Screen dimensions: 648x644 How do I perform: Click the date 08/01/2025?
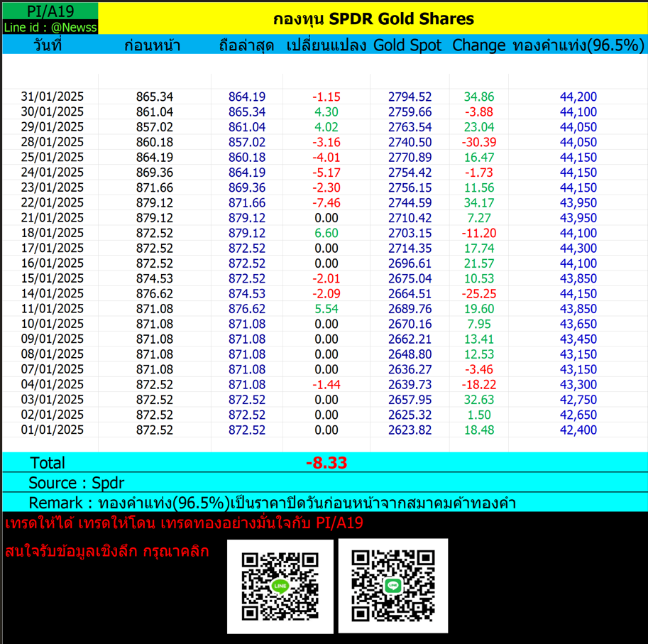[x=53, y=354]
